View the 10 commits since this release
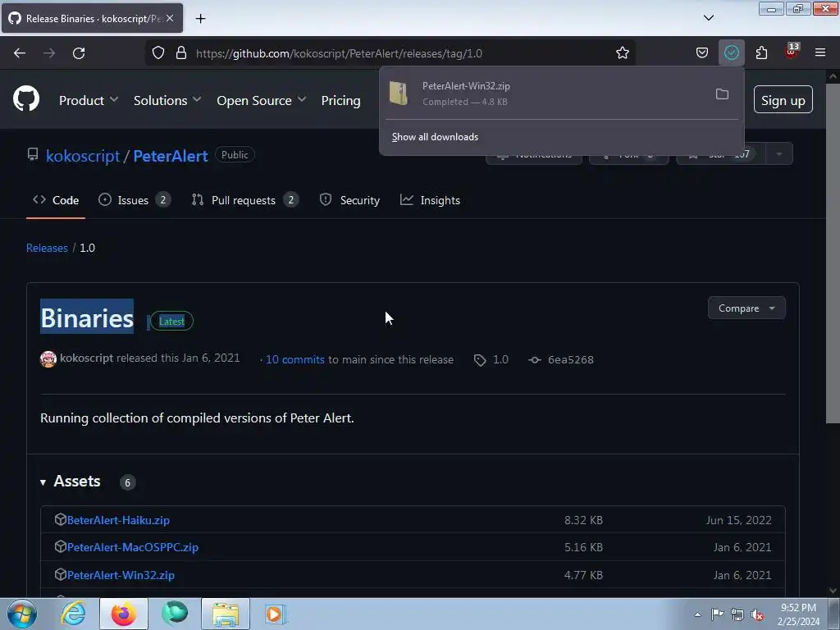840x630 pixels. (295, 360)
